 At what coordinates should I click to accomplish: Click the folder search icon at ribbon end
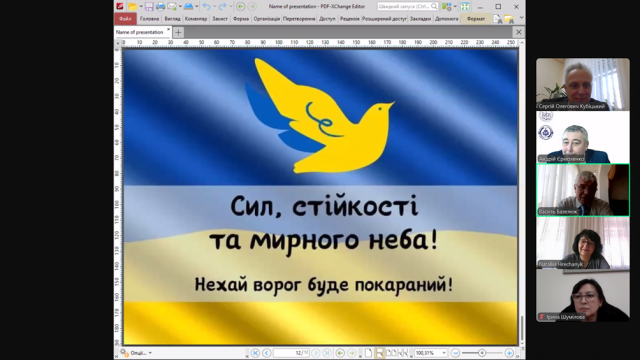509,19
